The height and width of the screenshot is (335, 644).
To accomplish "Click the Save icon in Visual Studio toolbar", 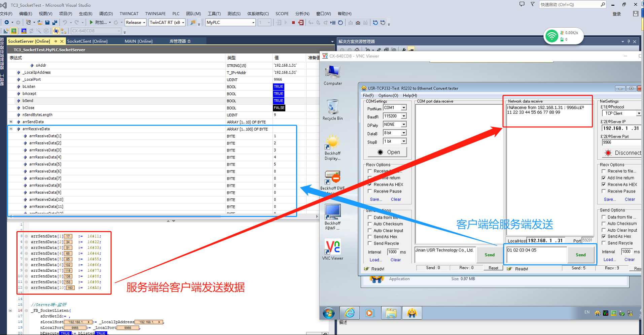I will 47,23.
